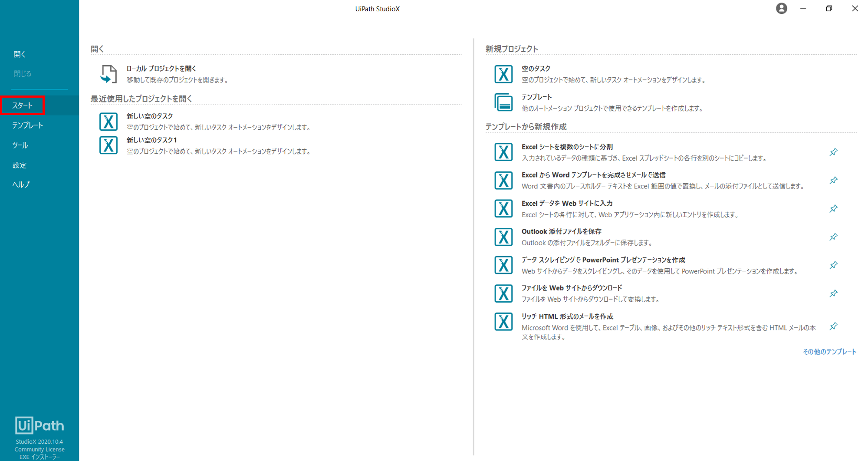Click StudioX 2020.10.4 version text
Image resolution: width=868 pixels, height=461 pixels.
[x=39, y=442]
